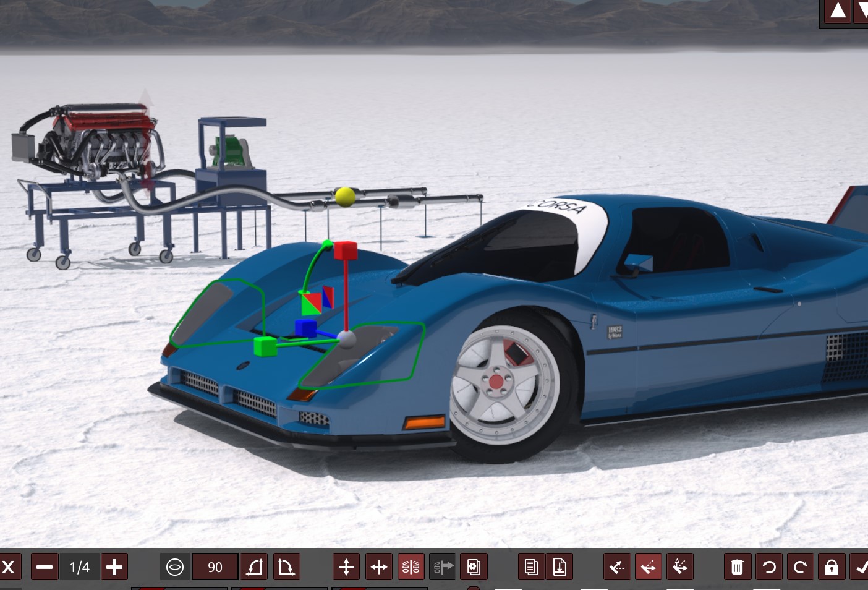Select the 1/4 step size value

coord(80,567)
